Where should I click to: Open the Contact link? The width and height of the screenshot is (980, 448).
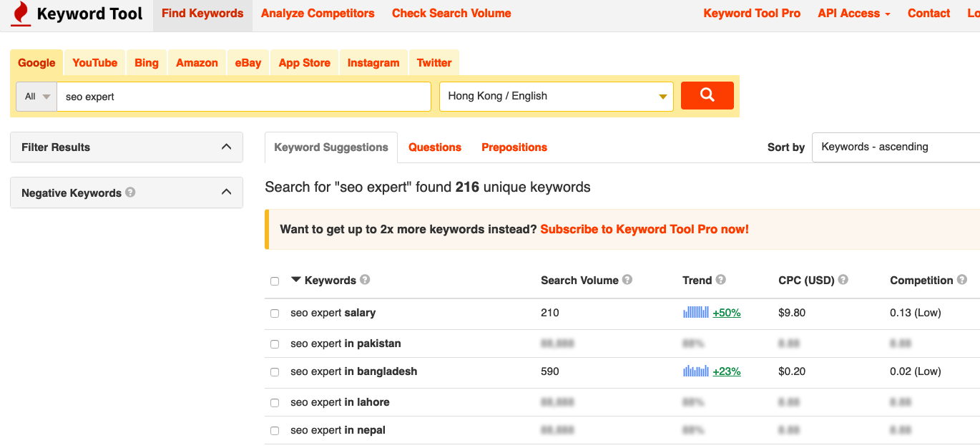tap(929, 14)
